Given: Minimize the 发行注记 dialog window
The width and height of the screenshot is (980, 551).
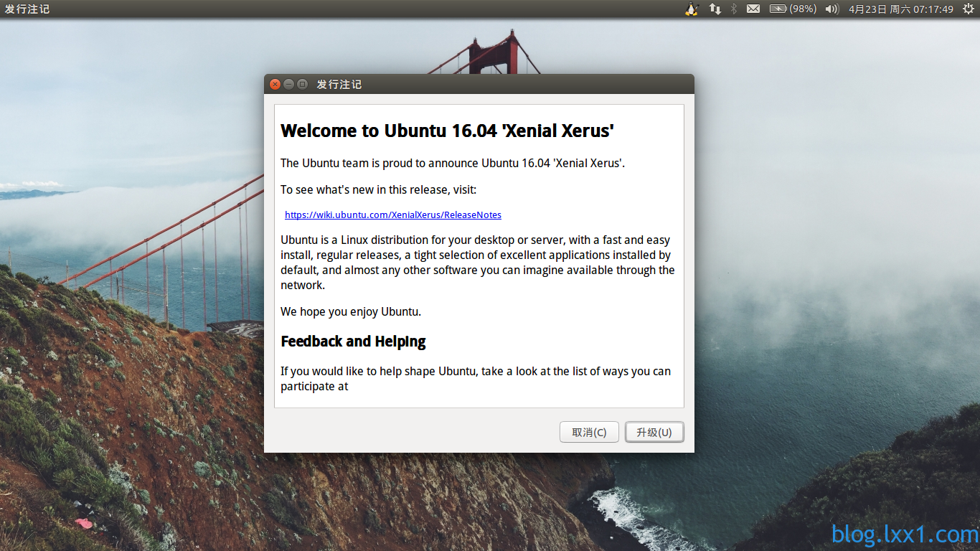Looking at the screenshot, I should coord(288,84).
